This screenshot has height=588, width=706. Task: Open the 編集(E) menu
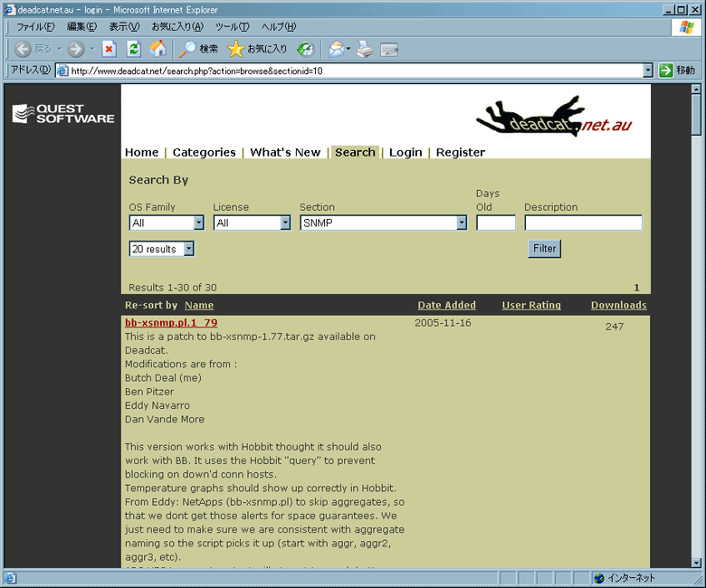tap(82, 27)
